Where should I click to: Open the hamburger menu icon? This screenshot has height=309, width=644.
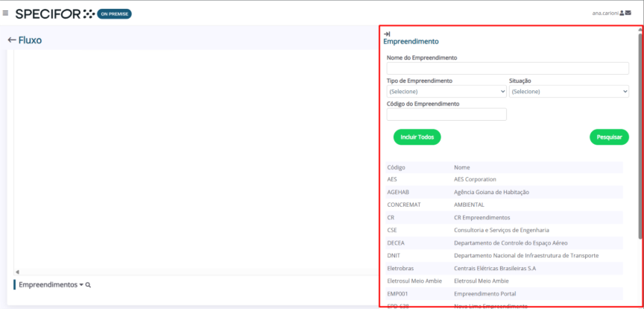[x=5, y=13]
